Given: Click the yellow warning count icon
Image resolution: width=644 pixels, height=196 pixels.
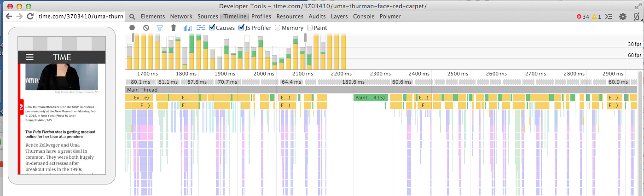Looking at the screenshot, I should coord(594,17).
